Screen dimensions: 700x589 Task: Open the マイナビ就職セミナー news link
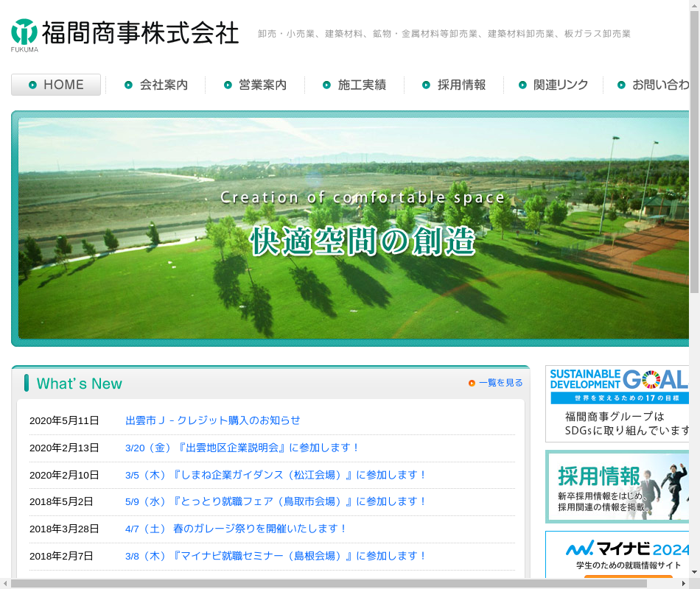click(276, 556)
